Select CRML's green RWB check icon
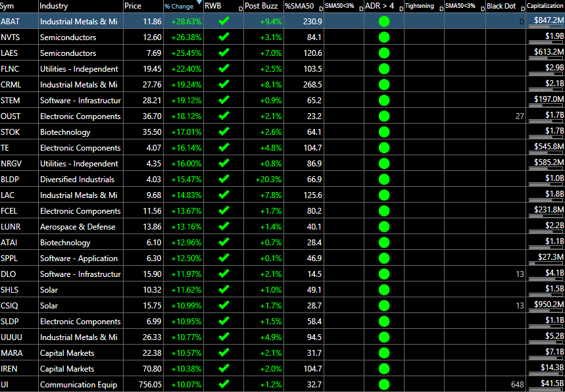Screen dimensions: 565x392 point(224,84)
